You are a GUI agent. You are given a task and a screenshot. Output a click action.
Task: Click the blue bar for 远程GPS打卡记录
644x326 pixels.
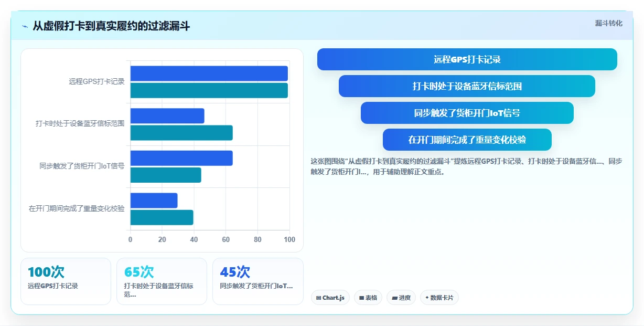point(209,73)
